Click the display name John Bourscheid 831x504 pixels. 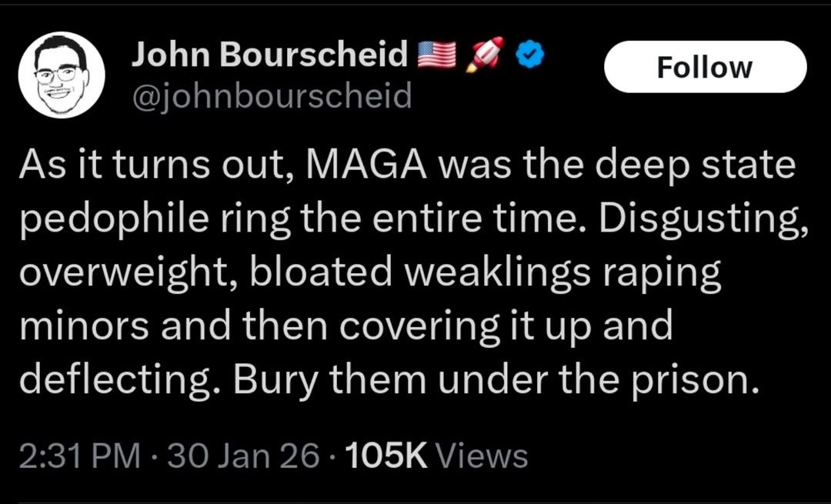tap(270, 54)
